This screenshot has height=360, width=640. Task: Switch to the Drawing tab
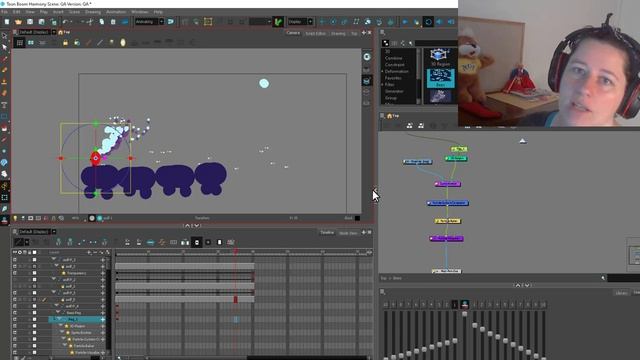(338, 33)
